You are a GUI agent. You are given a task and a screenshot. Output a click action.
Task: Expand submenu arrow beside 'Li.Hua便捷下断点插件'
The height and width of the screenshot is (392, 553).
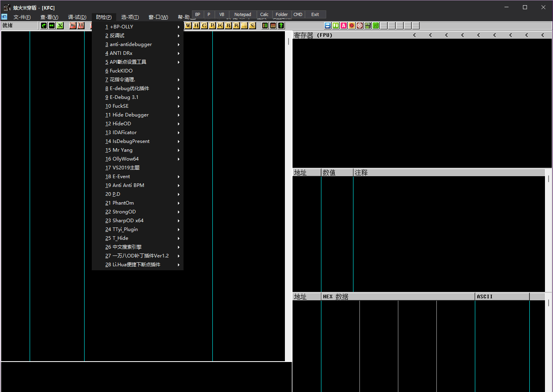179,265
